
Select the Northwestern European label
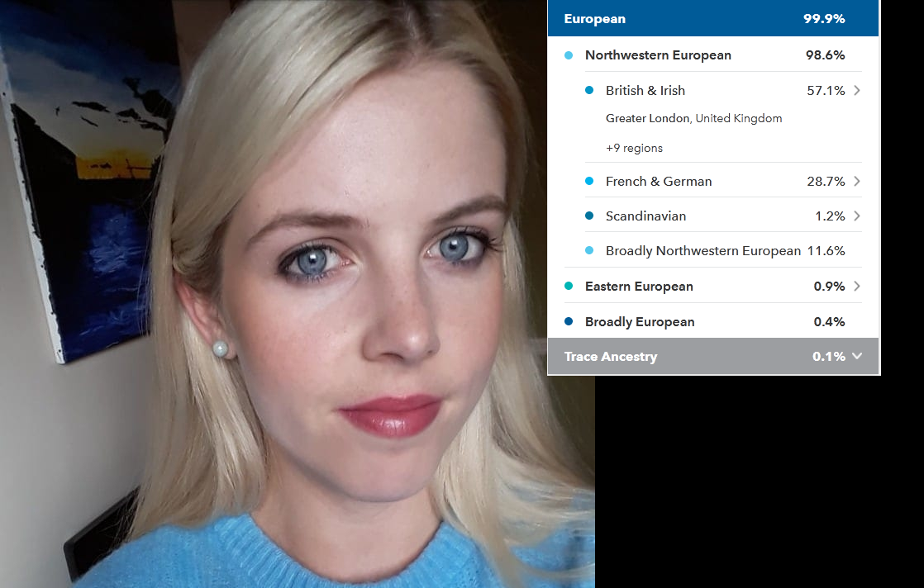[658, 55]
